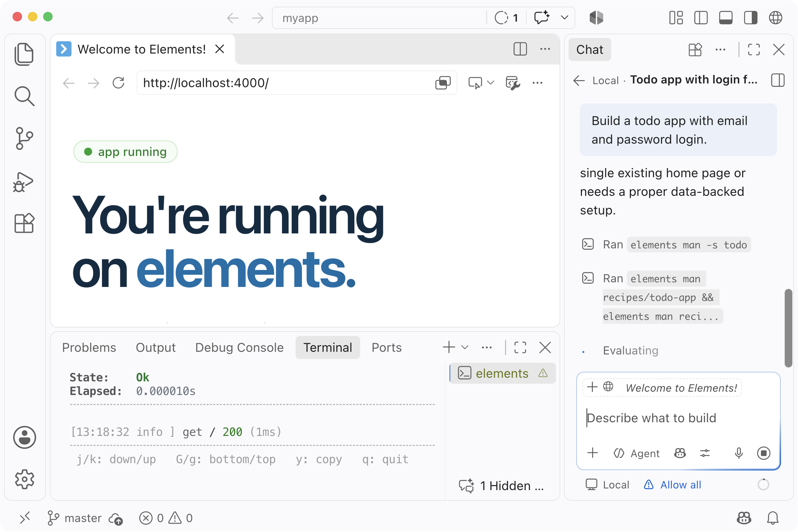The height and width of the screenshot is (532, 798).
Task: Open the Explorer files icon in sidebar
Action: (x=24, y=54)
